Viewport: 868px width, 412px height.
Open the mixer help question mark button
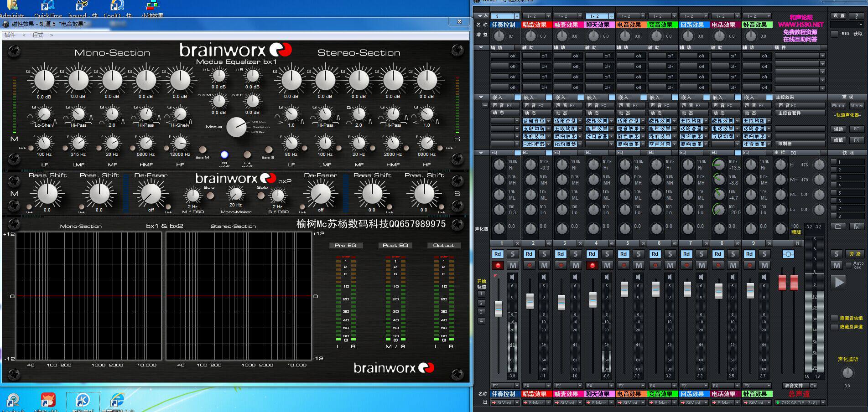856,16
